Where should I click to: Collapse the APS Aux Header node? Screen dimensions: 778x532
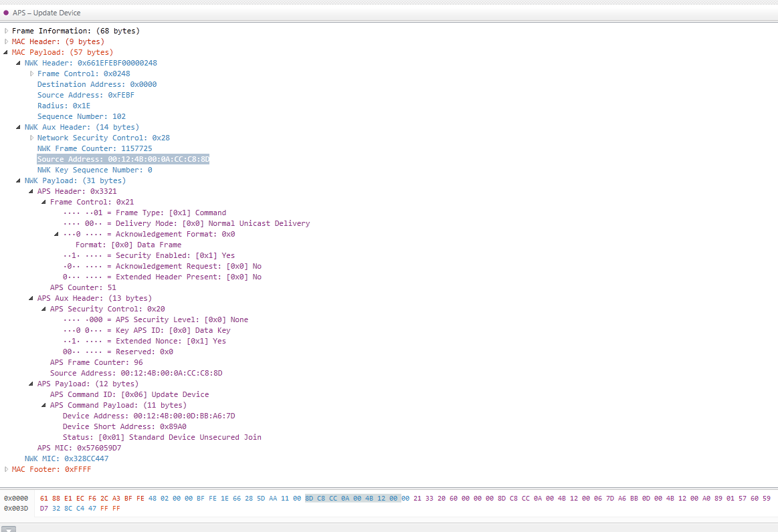[31, 298]
